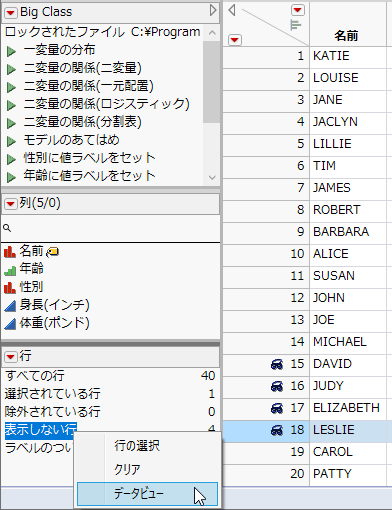392x510 pixels.
Task: Run the 二変量の関係(ロジスティック) script
Action: pyautogui.click(x=11, y=105)
